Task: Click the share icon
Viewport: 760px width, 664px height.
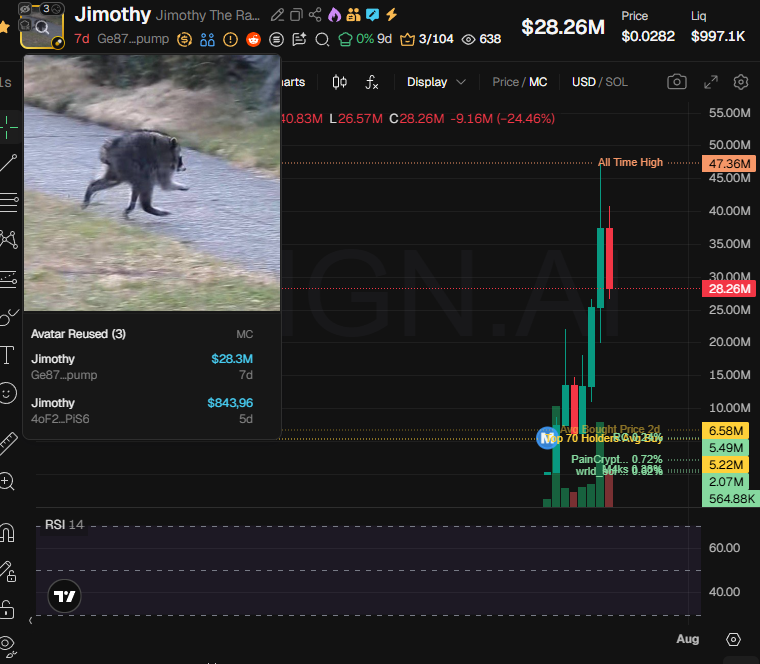Action: point(315,15)
